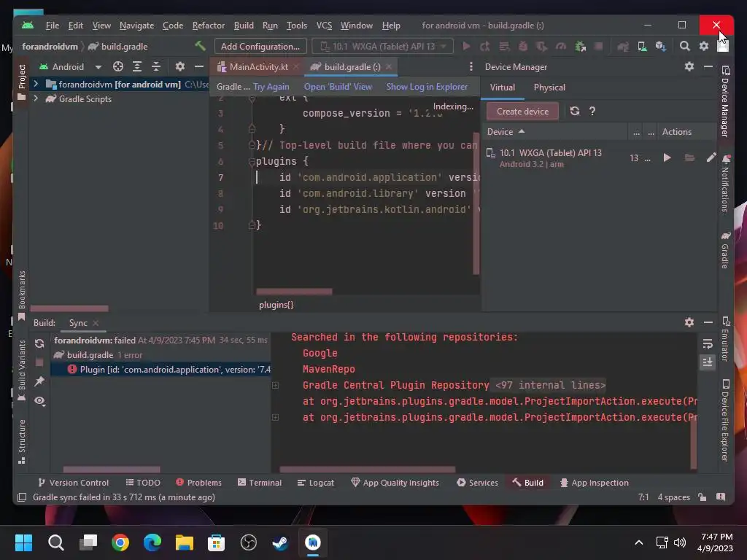Toggle the Gradle side tool window

click(x=725, y=251)
